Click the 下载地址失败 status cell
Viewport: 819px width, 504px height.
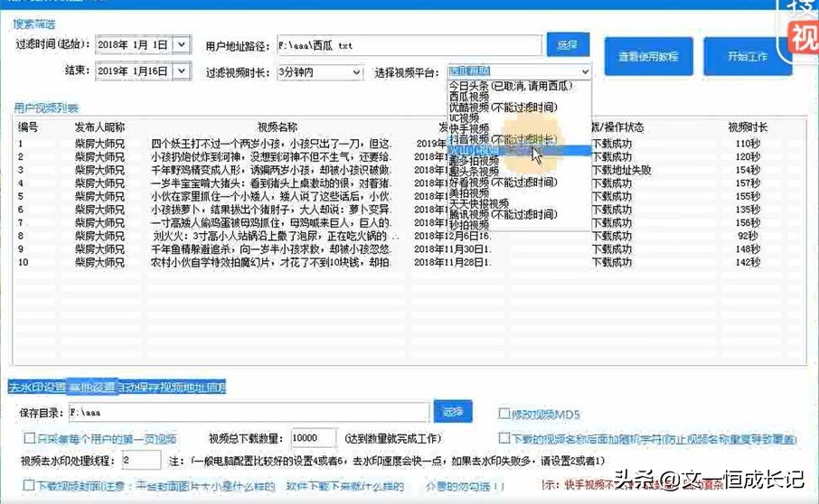click(x=622, y=170)
